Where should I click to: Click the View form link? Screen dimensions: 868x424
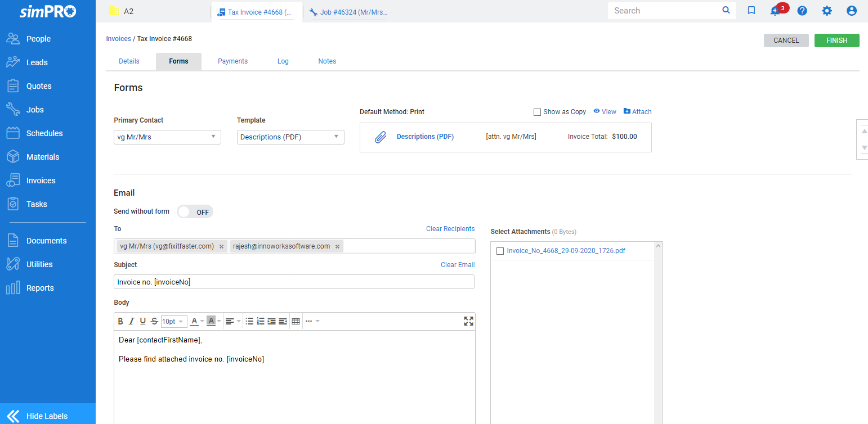605,112
